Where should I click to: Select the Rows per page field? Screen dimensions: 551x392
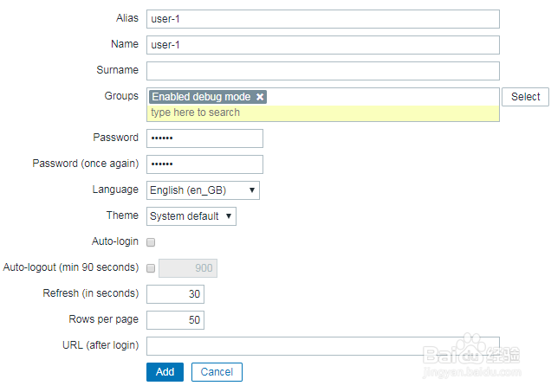click(176, 320)
